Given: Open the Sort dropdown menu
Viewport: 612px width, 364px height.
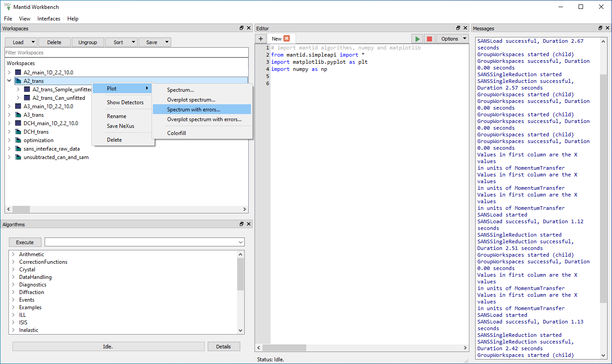Looking at the screenshot, I should [121, 42].
